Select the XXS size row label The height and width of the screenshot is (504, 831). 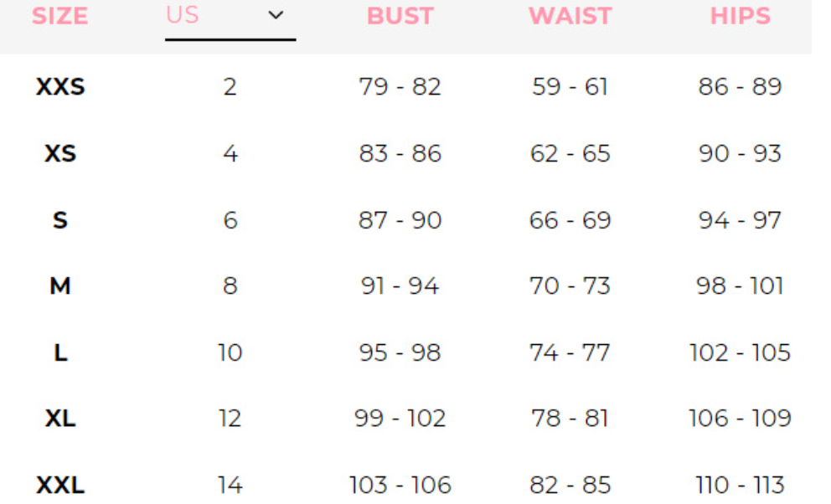click(60, 87)
